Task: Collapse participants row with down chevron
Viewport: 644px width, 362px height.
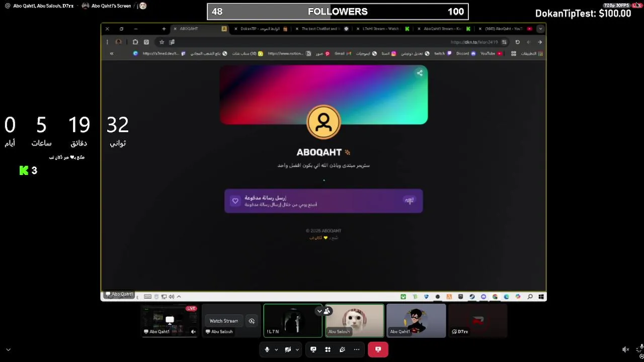Action: click(x=319, y=311)
